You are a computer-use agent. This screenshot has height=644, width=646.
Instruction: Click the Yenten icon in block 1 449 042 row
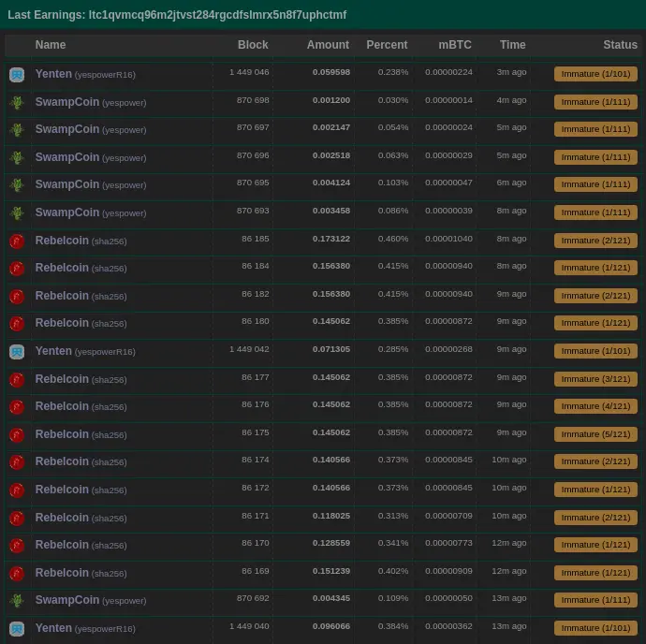(x=17, y=352)
